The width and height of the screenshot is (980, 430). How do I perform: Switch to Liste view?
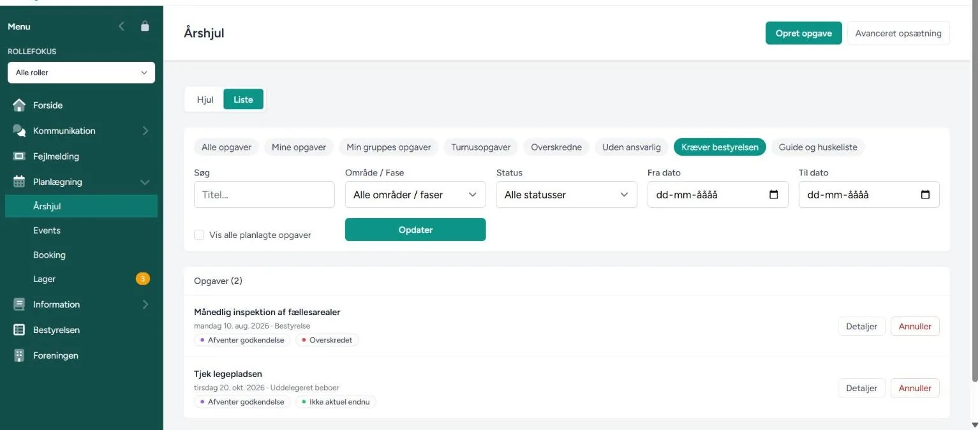pyautogui.click(x=243, y=100)
